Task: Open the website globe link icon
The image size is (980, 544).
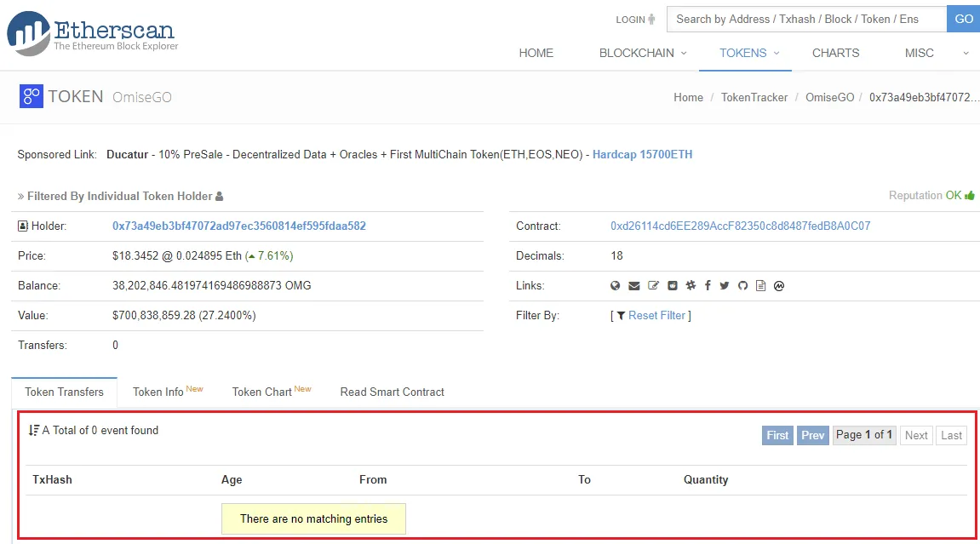Action: tap(615, 285)
